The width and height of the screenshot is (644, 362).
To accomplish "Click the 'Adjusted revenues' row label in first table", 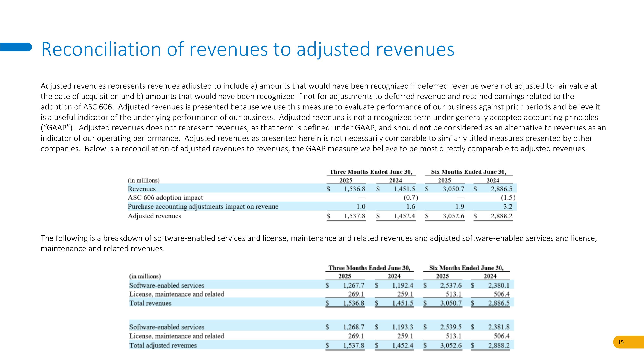I will [x=154, y=216].
